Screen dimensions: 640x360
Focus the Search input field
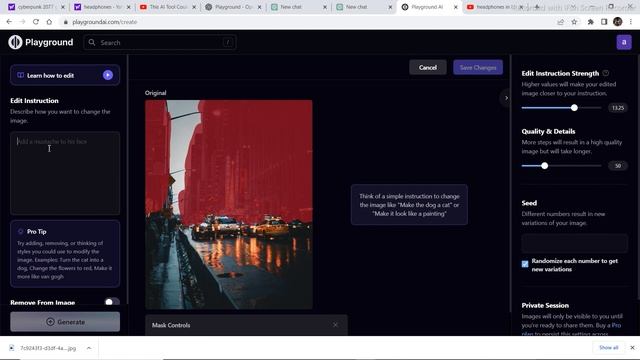[160, 42]
